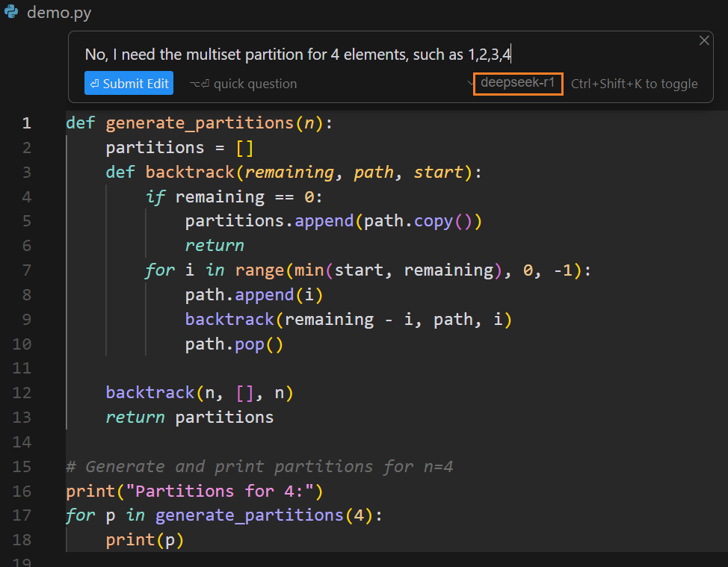728x567 pixels.
Task: Click the 'for i in range' loop line
Action: pos(368,270)
